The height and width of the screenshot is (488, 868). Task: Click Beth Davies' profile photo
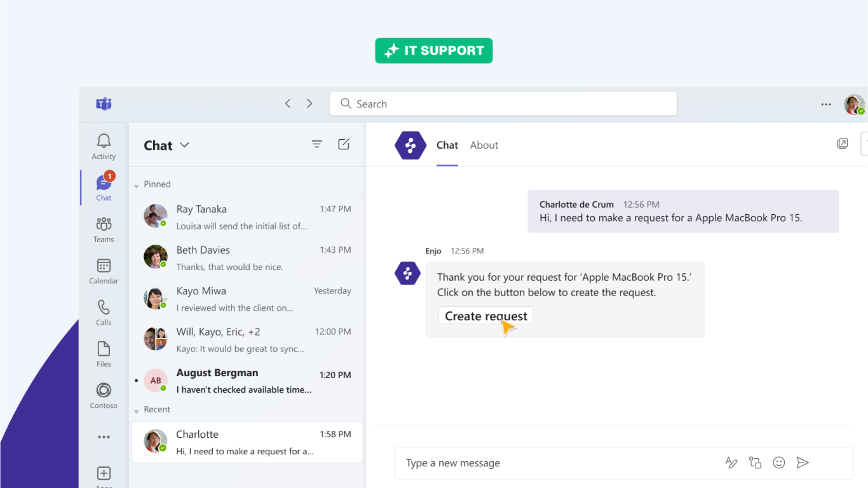(156, 257)
